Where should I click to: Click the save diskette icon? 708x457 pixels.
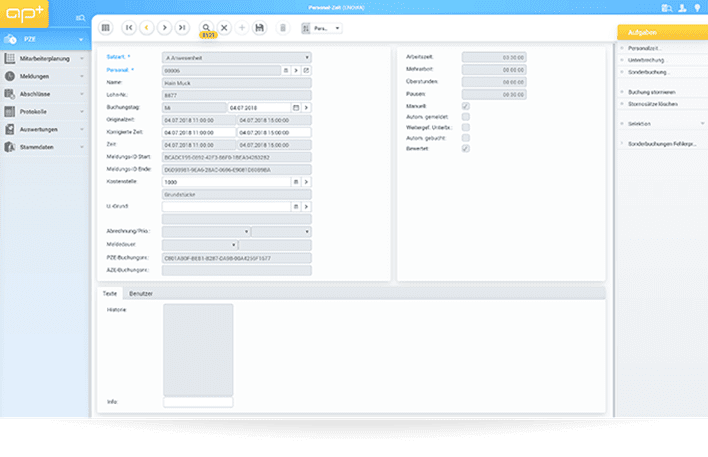tap(260, 28)
